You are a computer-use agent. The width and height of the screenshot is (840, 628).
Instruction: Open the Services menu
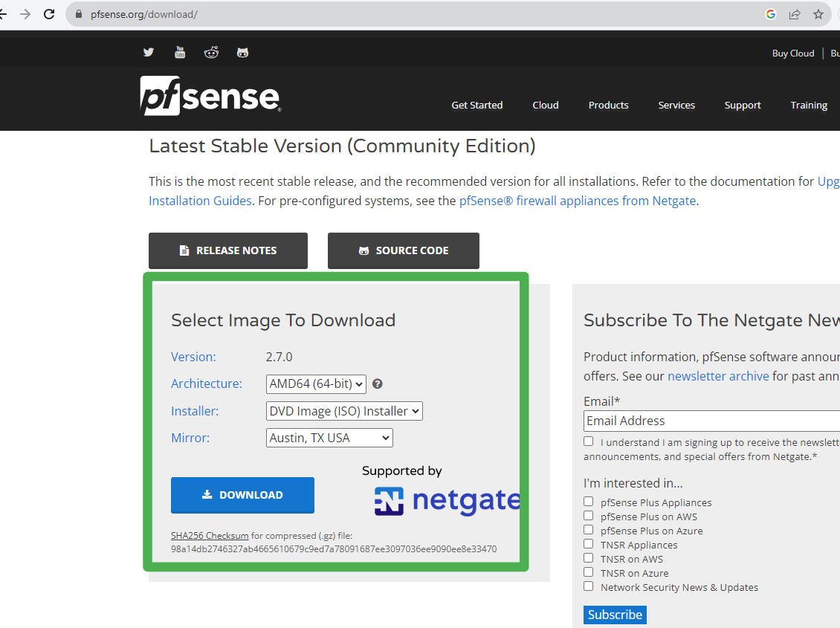(676, 105)
